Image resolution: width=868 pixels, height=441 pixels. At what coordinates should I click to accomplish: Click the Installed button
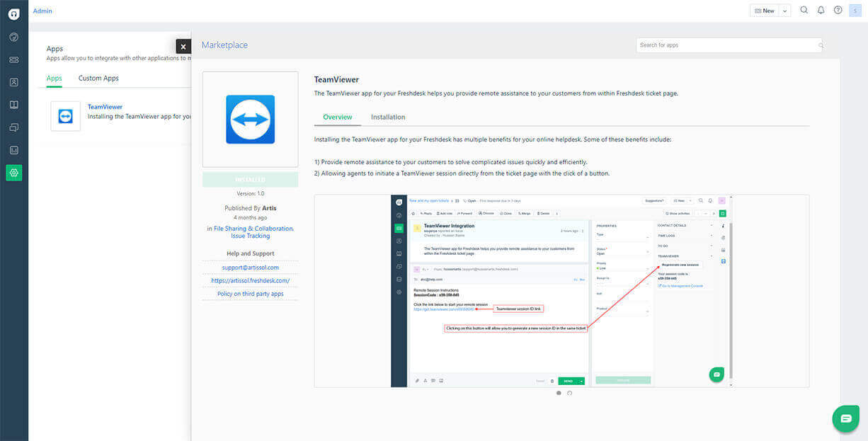coord(251,180)
